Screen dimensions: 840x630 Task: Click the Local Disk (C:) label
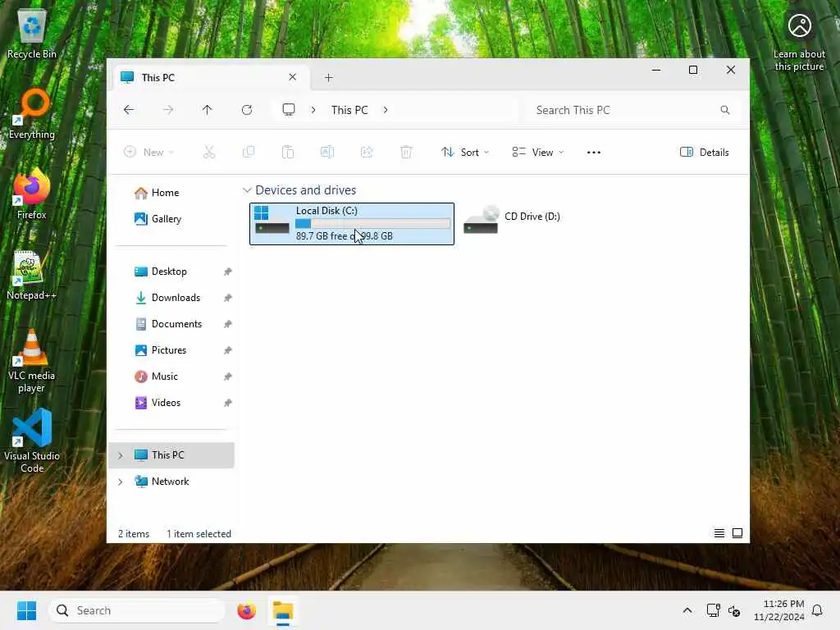(x=326, y=211)
